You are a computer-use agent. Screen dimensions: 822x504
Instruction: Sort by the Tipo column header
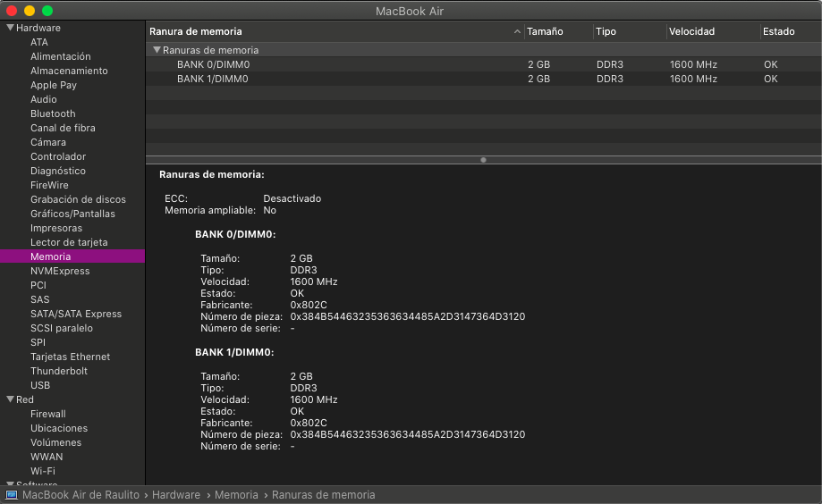point(606,31)
